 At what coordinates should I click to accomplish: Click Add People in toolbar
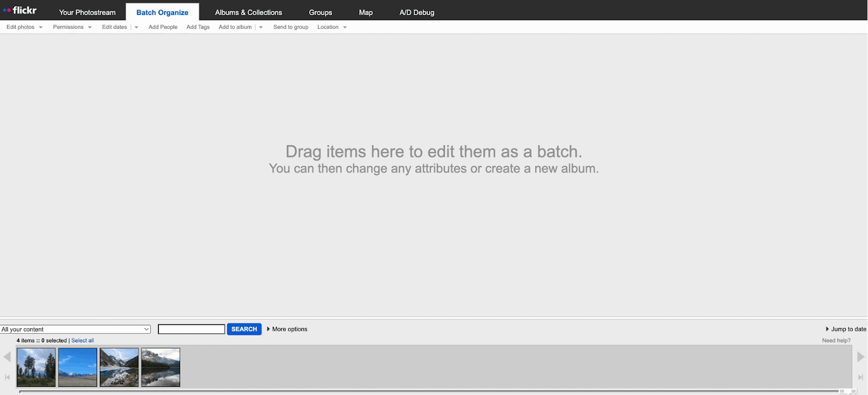[163, 27]
